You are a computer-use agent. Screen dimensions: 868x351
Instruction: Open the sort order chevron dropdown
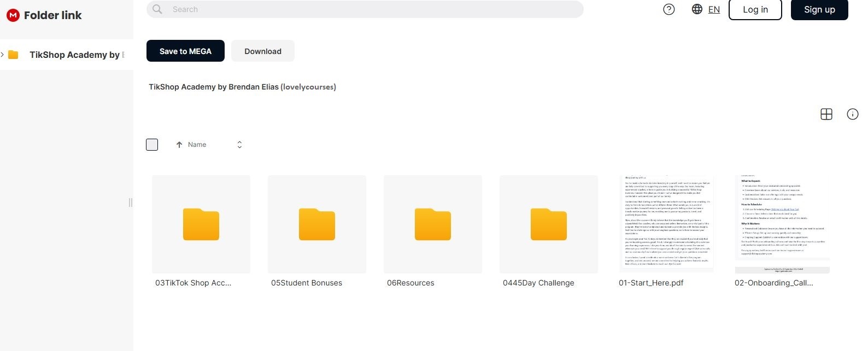239,145
